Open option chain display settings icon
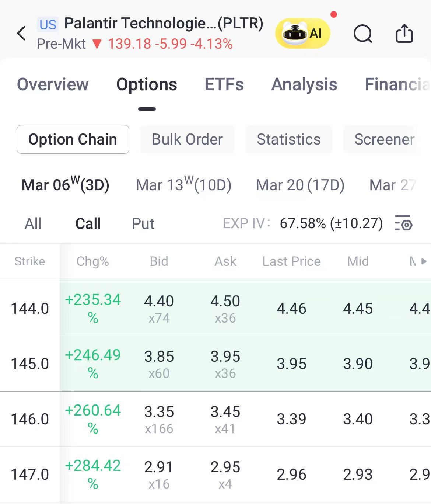431x504 pixels. pyautogui.click(x=403, y=223)
